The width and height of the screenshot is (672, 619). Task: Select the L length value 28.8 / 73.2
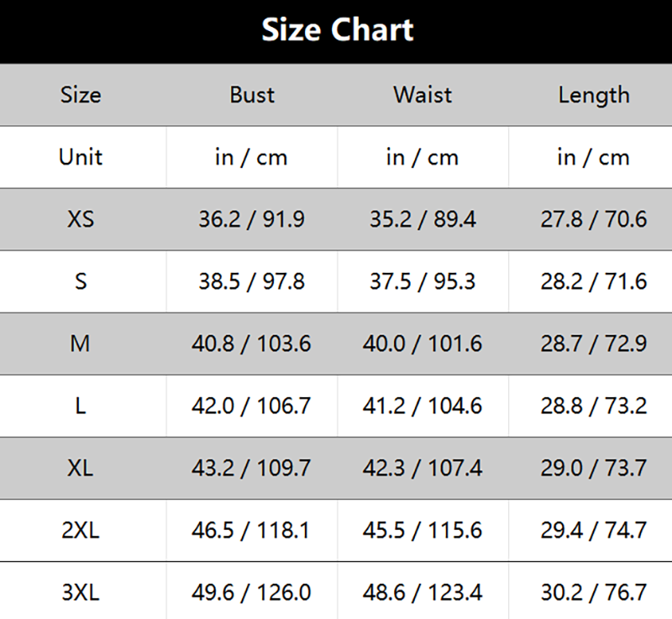click(594, 406)
